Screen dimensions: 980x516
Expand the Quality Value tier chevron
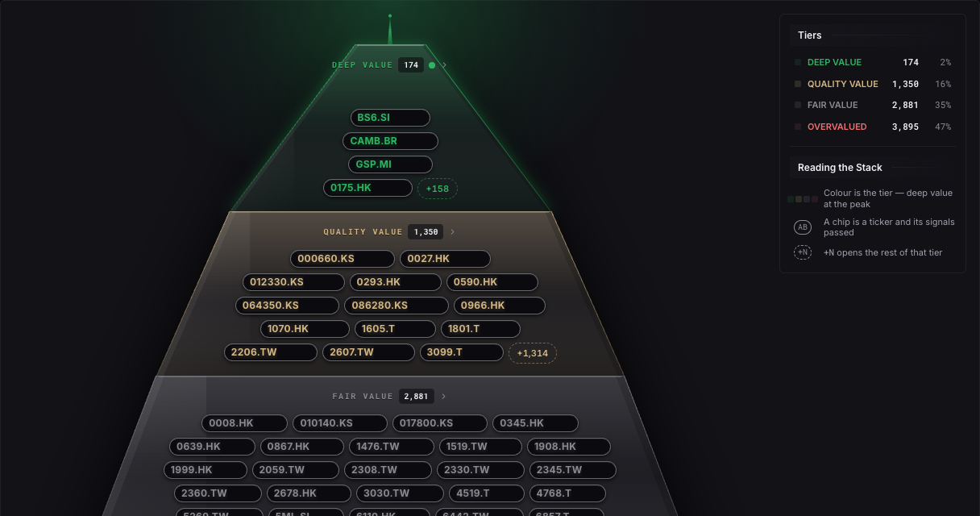pyautogui.click(x=453, y=232)
